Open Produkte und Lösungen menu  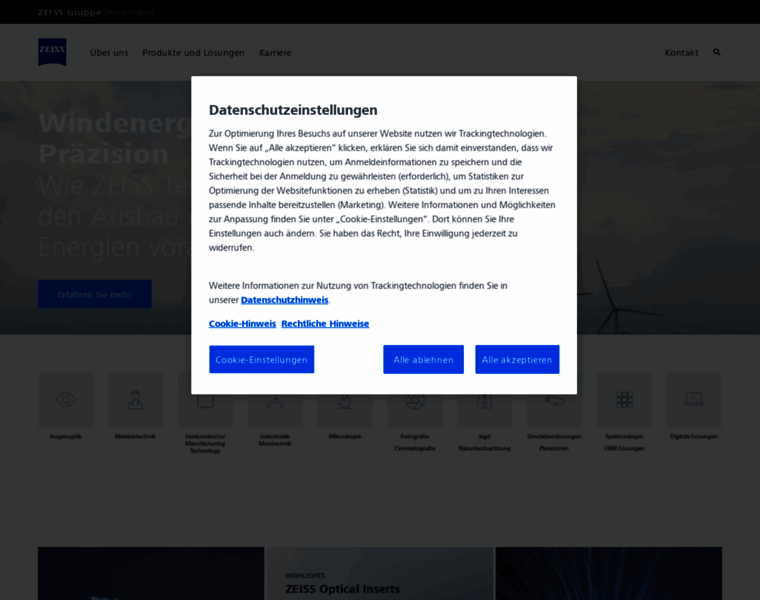coord(193,53)
